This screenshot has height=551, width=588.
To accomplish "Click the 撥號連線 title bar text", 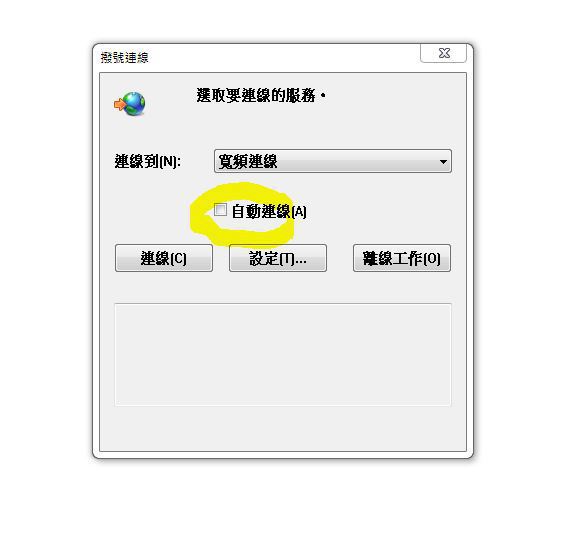I will (124, 57).
